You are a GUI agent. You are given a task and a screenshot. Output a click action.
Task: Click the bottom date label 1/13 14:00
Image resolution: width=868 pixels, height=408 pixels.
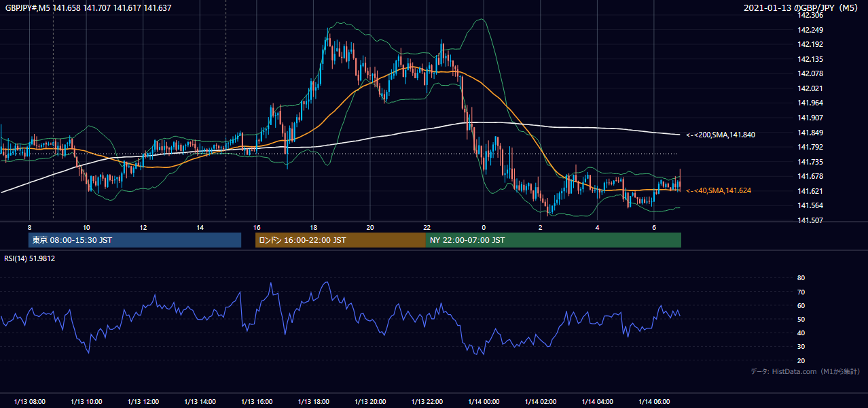coord(200,402)
